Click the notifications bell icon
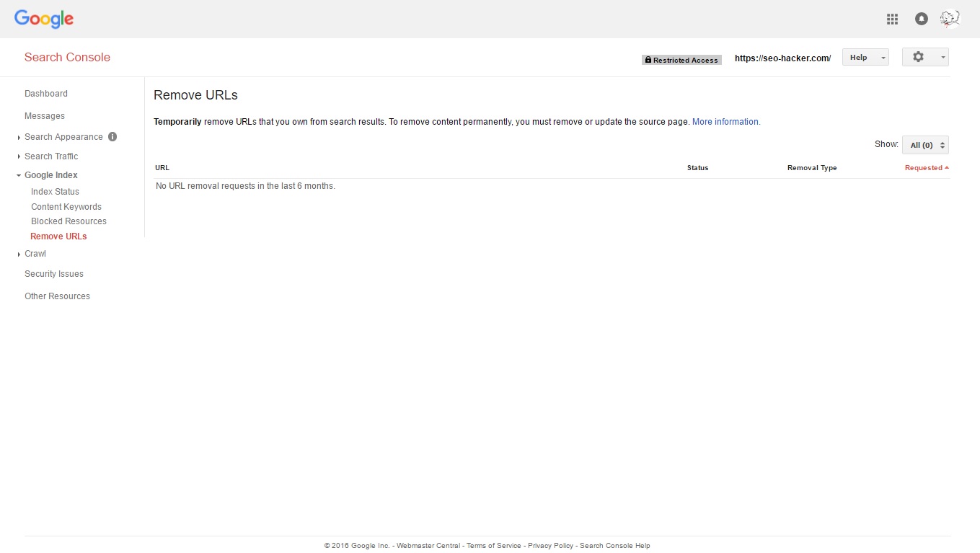The width and height of the screenshot is (980, 553). 921,19
